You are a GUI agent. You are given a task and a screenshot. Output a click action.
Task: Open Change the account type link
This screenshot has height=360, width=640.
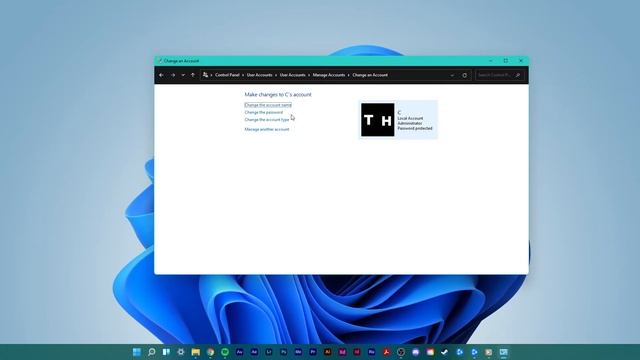267,120
